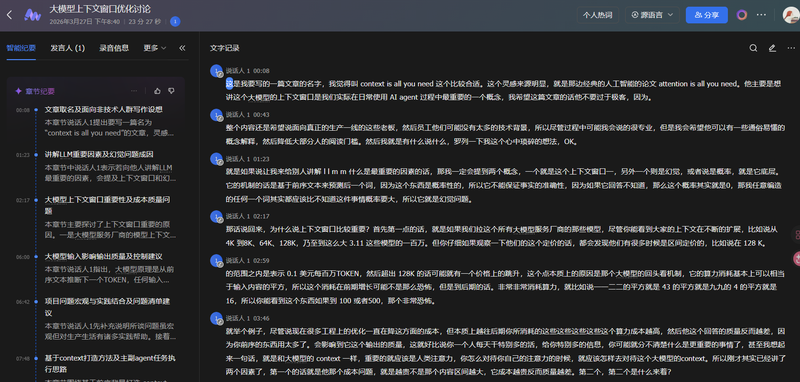Click the 01:23 chapter timestamp

[x=23, y=155]
